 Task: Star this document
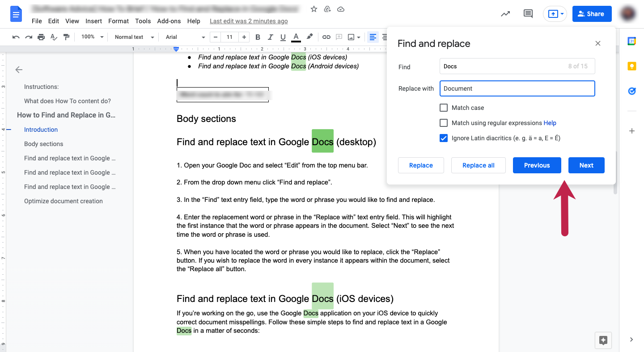tap(314, 9)
